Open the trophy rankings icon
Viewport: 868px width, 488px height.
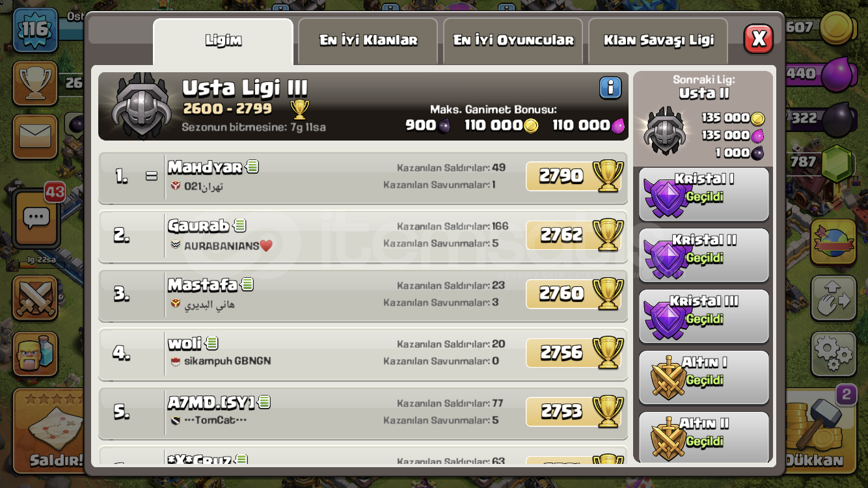(35, 83)
